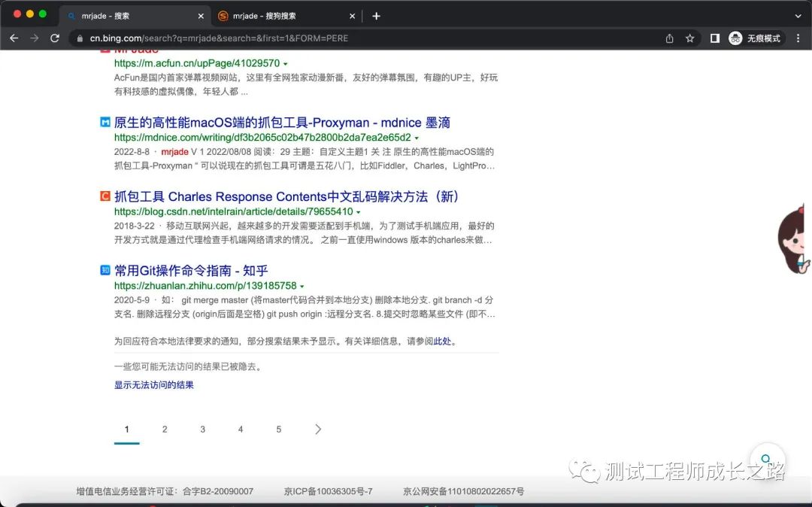
Task: Bookmark this page with the star icon
Action: click(x=689, y=38)
